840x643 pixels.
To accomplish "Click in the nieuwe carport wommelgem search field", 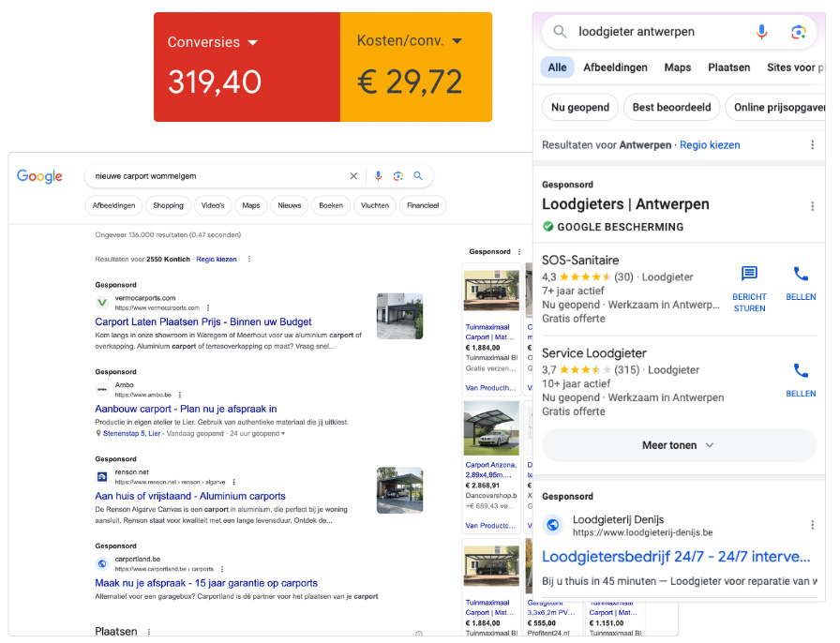I will click(x=216, y=176).
